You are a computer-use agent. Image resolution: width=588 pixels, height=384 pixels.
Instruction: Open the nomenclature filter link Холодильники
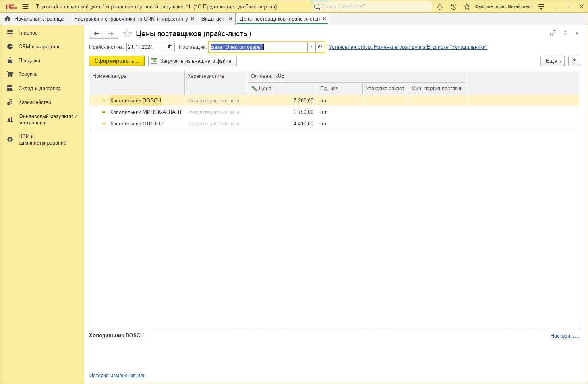click(408, 47)
